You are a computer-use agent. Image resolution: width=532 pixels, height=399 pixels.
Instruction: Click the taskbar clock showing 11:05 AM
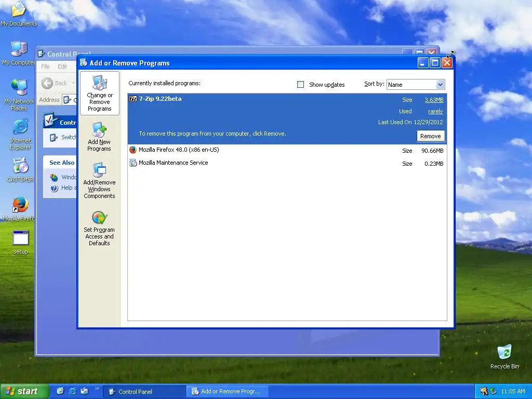click(x=513, y=391)
